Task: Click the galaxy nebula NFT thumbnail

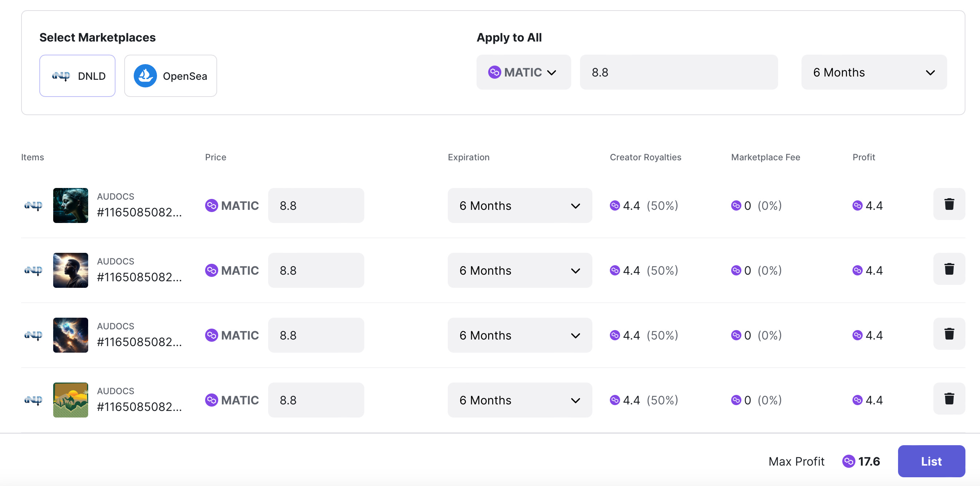Action: tap(70, 335)
